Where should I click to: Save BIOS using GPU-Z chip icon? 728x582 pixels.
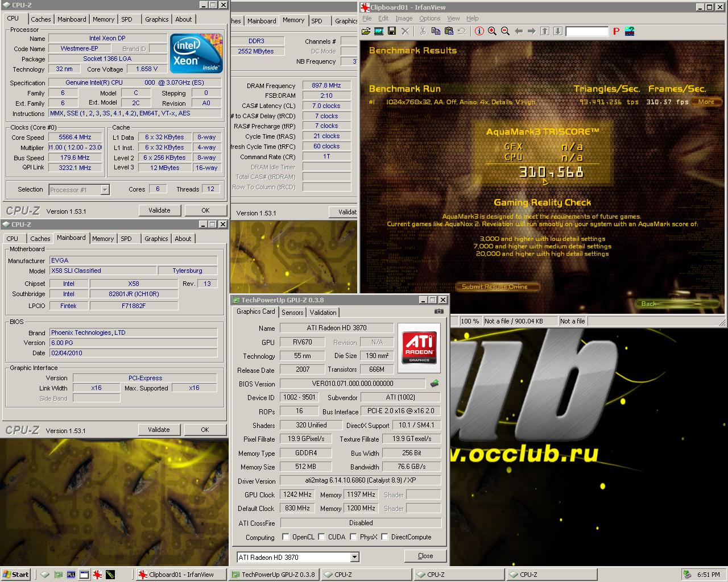pyautogui.click(x=435, y=384)
